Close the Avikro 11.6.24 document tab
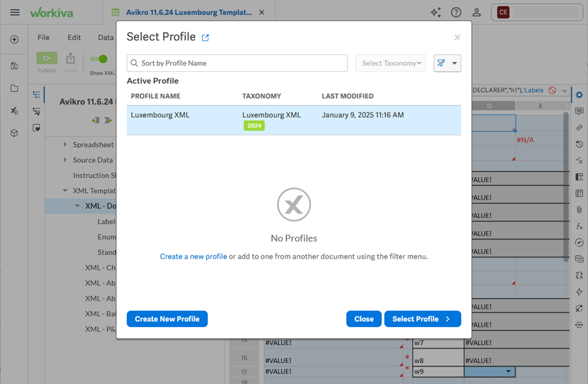The image size is (588, 384). click(262, 12)
